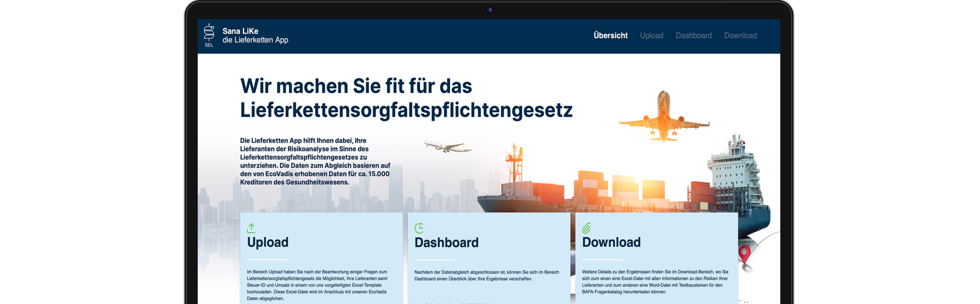Click the SEL snake logo icon
The width and height of the screenshot is (980, 304).
tap(209, 36)
